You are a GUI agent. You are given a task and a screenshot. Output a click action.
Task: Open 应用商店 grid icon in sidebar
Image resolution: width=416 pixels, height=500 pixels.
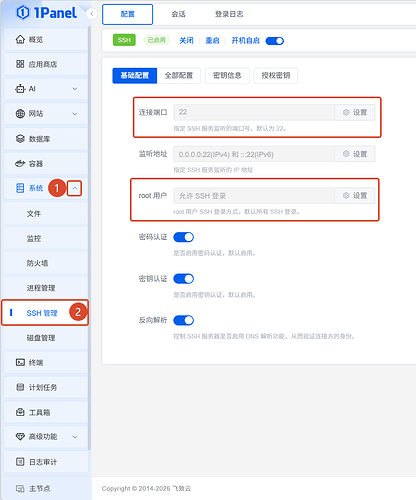tap(20, 64)
